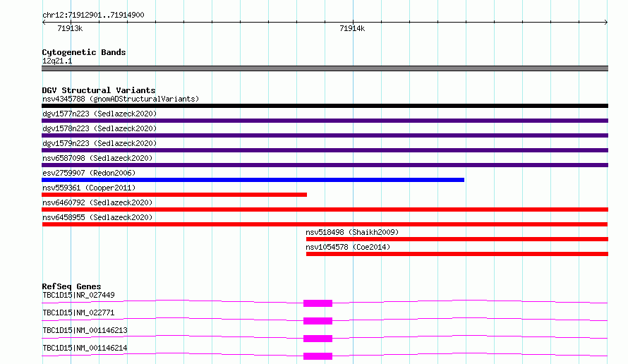Screen dimensions: 628x364
Task: Click the red nsv1054578 variant bar
Action: point(457,254)
